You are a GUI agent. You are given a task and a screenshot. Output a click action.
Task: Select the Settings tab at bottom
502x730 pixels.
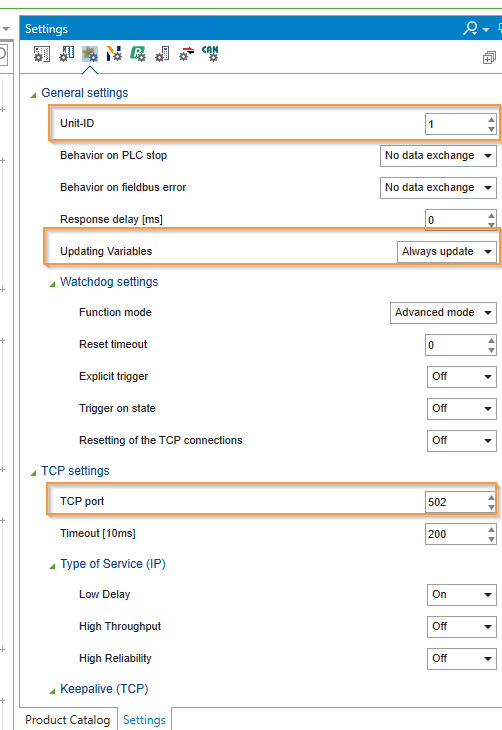(144, 720)
